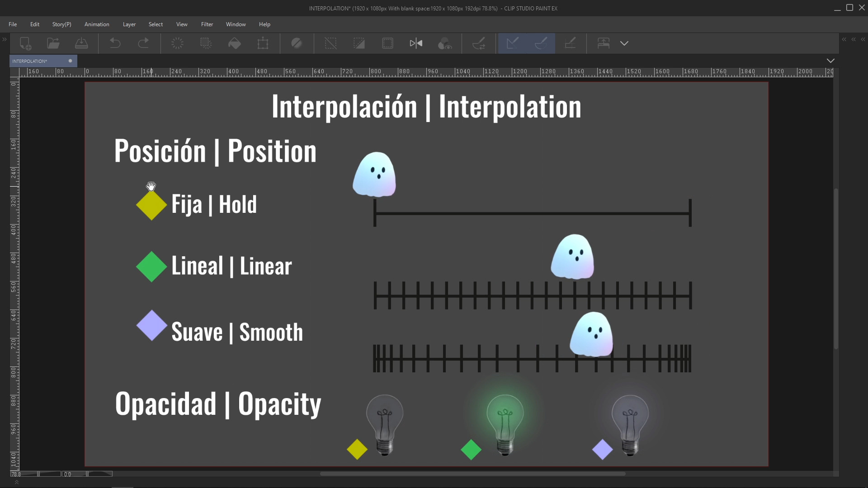Open the canvas tab list dropdown

click(830, 61)
